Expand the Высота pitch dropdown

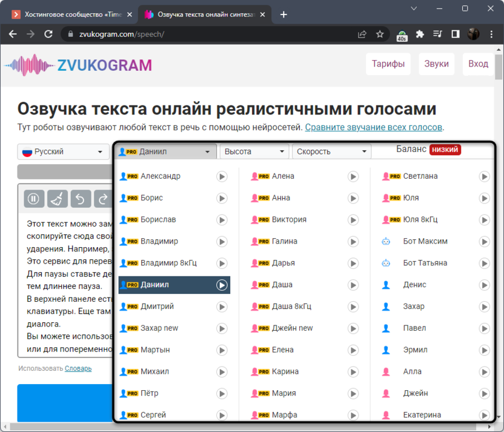pyautogui.click(x=254, y=152)
